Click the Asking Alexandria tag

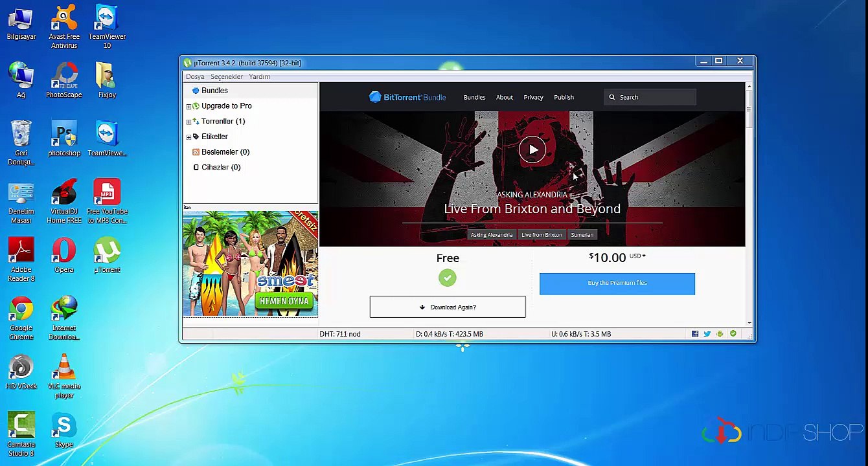pyautogui.click(x=492, y=235)
